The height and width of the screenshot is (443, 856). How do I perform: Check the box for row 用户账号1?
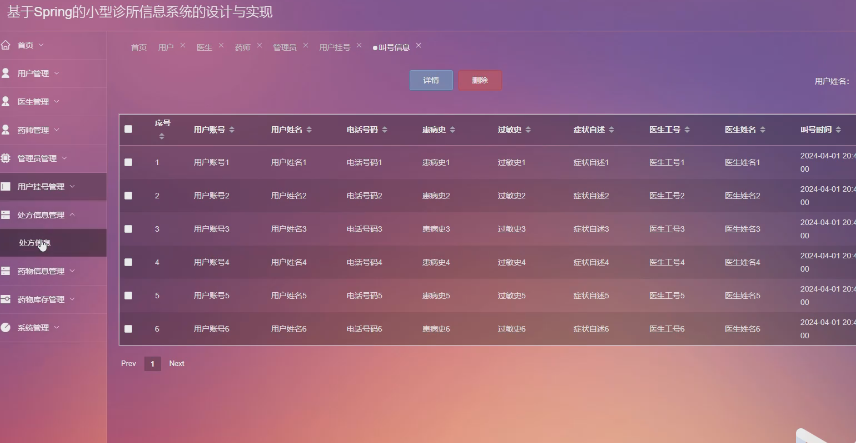tap(128, 162)
